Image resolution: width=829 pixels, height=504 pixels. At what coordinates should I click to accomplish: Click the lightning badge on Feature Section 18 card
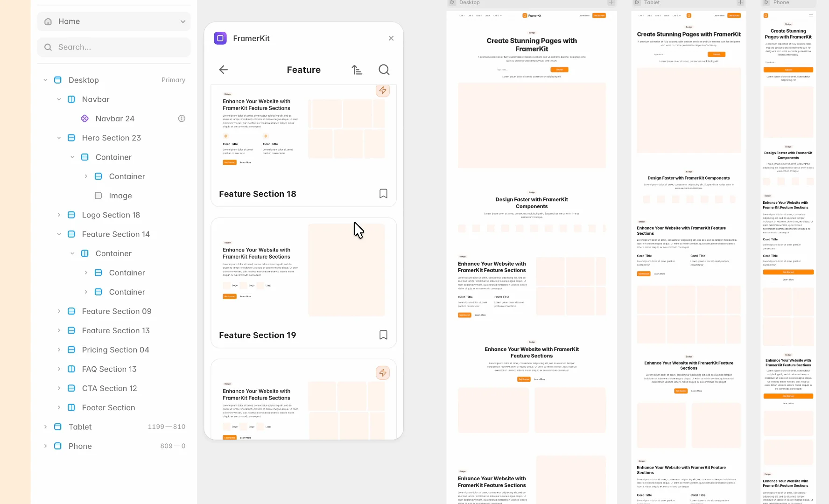[383, 91]
